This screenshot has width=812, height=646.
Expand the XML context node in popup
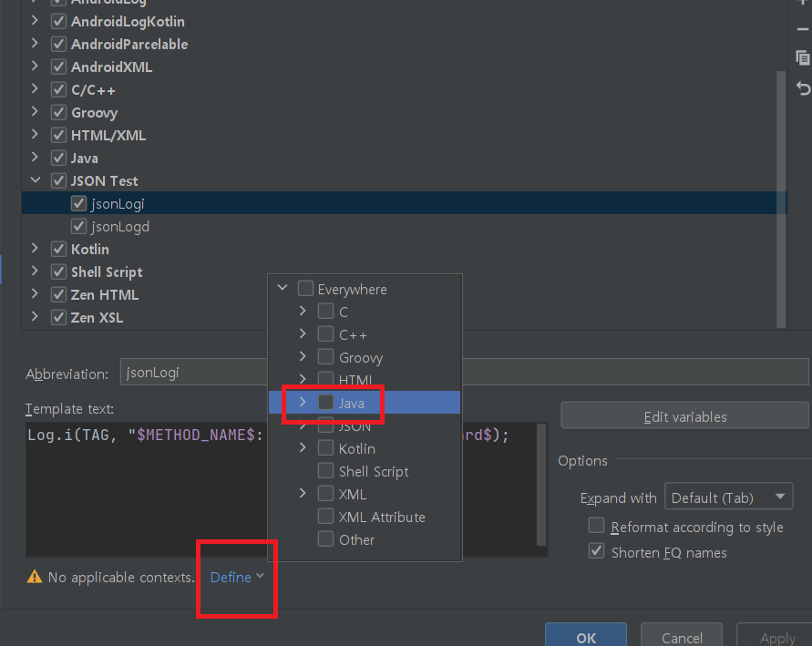[x=303, y=493]
